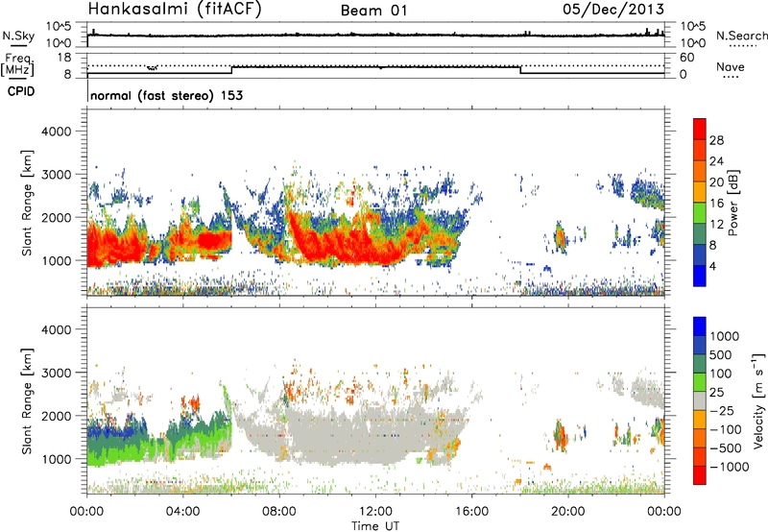Select the '500' velocity colorbar label
The height and width of the screenshot is (532, 768).
click(x=722, y=354)
